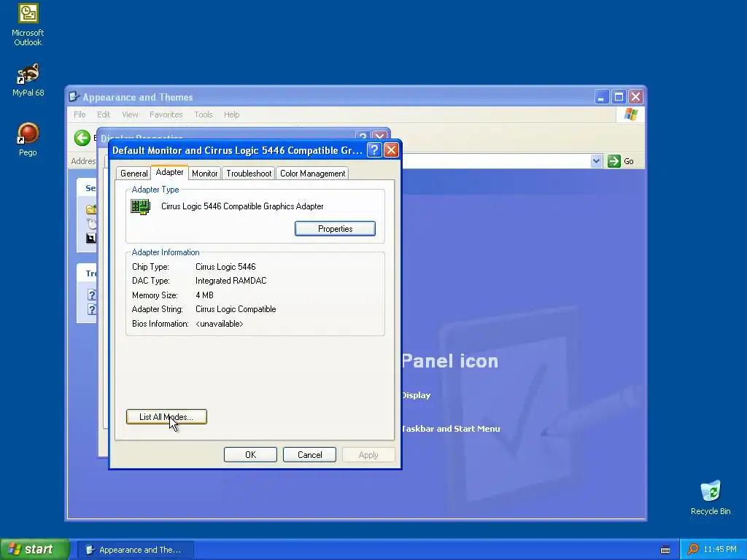This screenshot has width=747, height=560.
Task: Open the Recycle Bin icon
Action: point(711,497)
